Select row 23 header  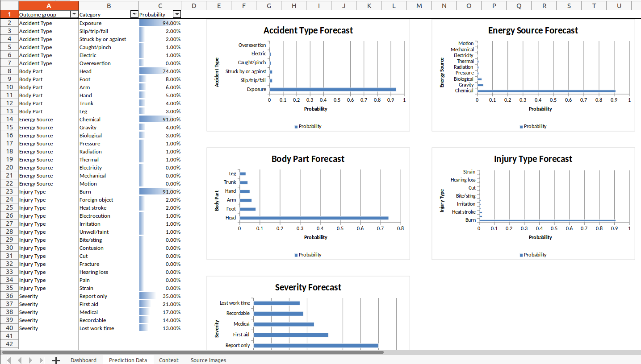pyautogui.click(x=9, y=191)
